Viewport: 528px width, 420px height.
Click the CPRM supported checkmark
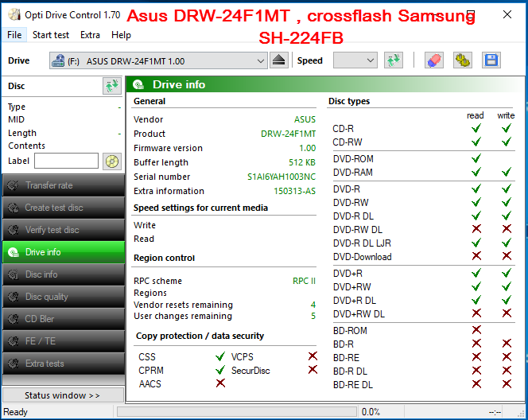tap(220, 370)
